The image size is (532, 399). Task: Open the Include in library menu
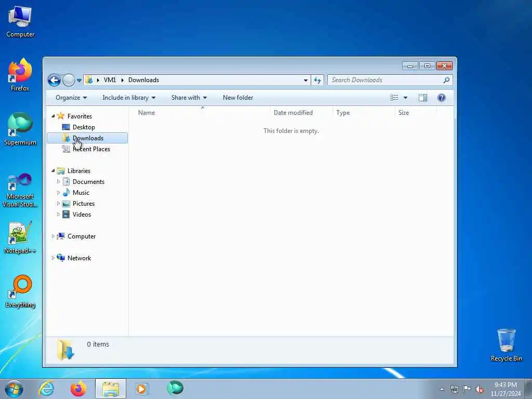(129, 98)
